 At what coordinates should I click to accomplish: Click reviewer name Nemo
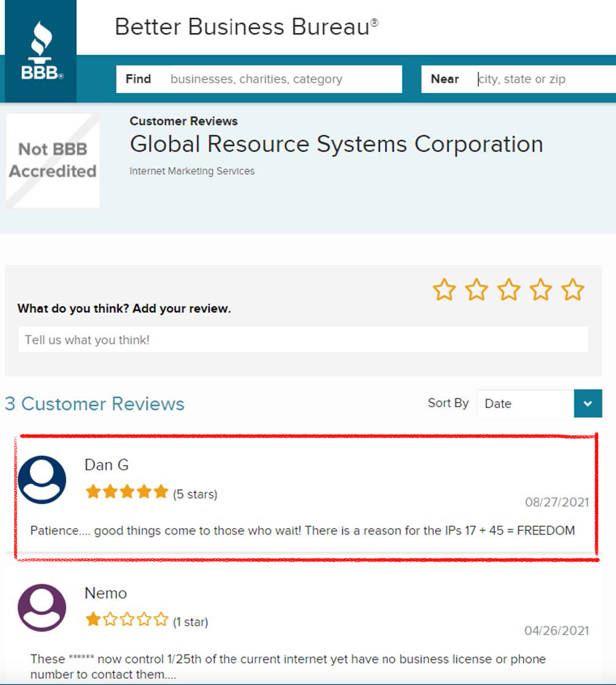pyautogui.click(x=106, y=593)
